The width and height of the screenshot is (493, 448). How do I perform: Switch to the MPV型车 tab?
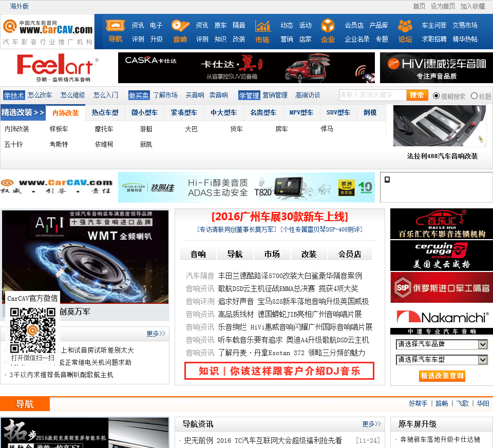pos(301,112)
